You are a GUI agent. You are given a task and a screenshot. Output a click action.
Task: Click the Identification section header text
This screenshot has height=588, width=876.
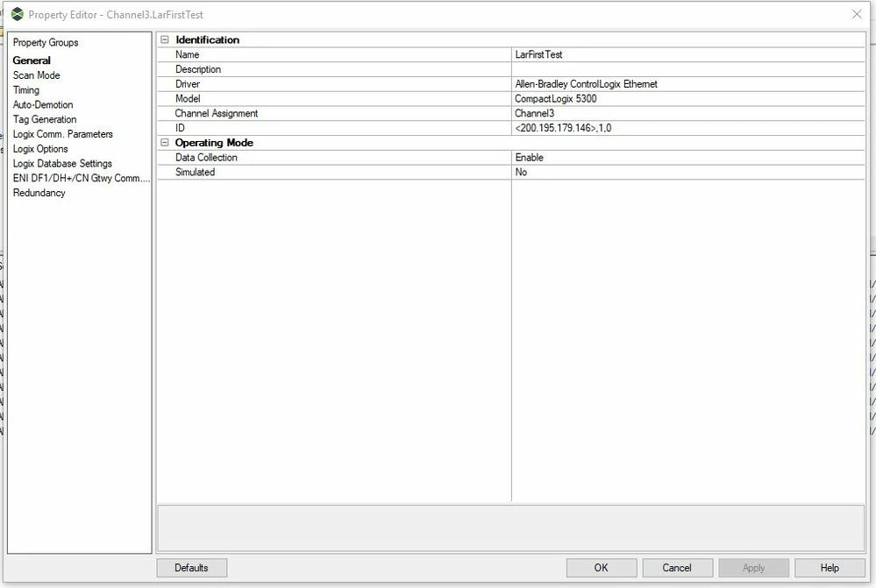(x=207, y=39)
